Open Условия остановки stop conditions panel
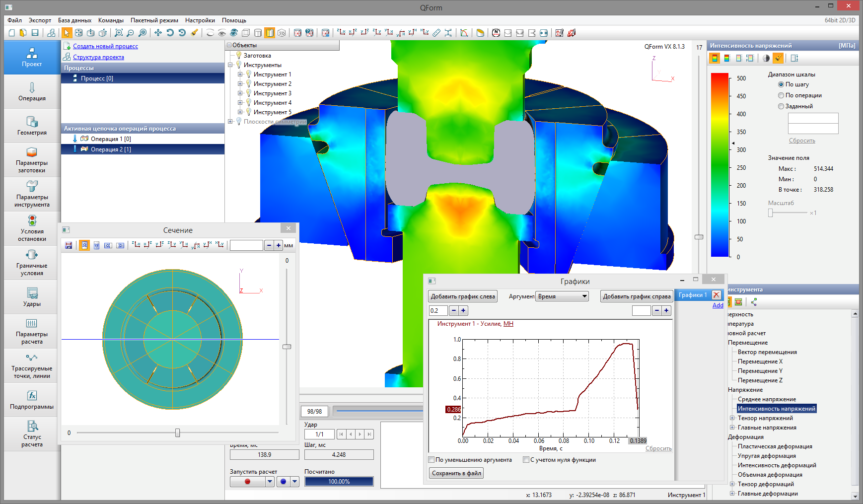Viewport: 863px width, 504px height. [32, 228]
